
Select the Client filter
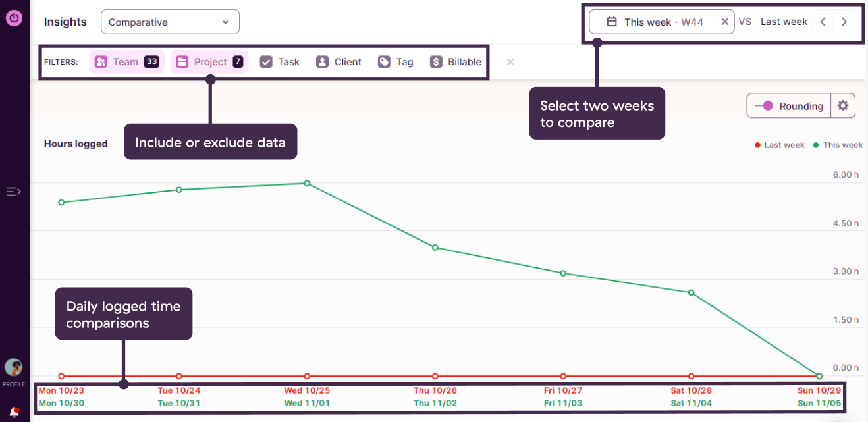pyautogui.click(x=339, y=62)
